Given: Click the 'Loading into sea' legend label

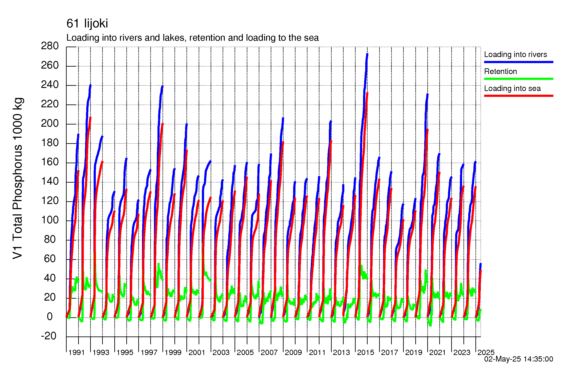Looking at the screenshot, I should (x=512, y=88).
